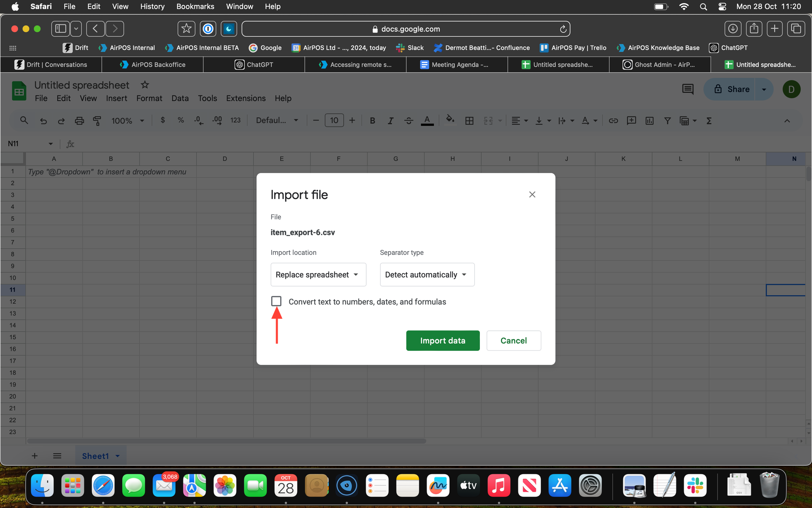
Task: Click the Import data button
Action: coord(443,341)
